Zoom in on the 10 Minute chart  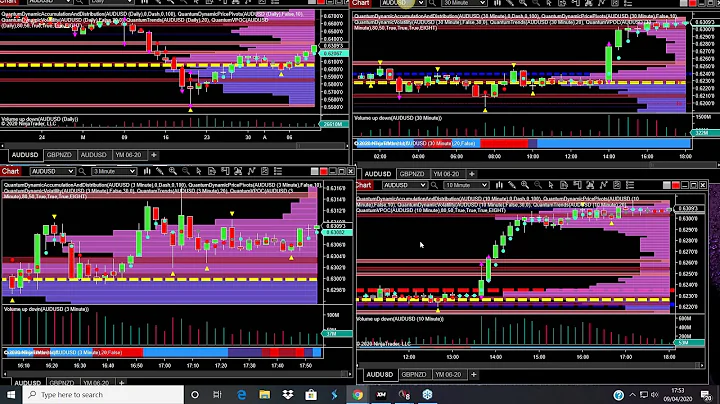tap(525, 185)
